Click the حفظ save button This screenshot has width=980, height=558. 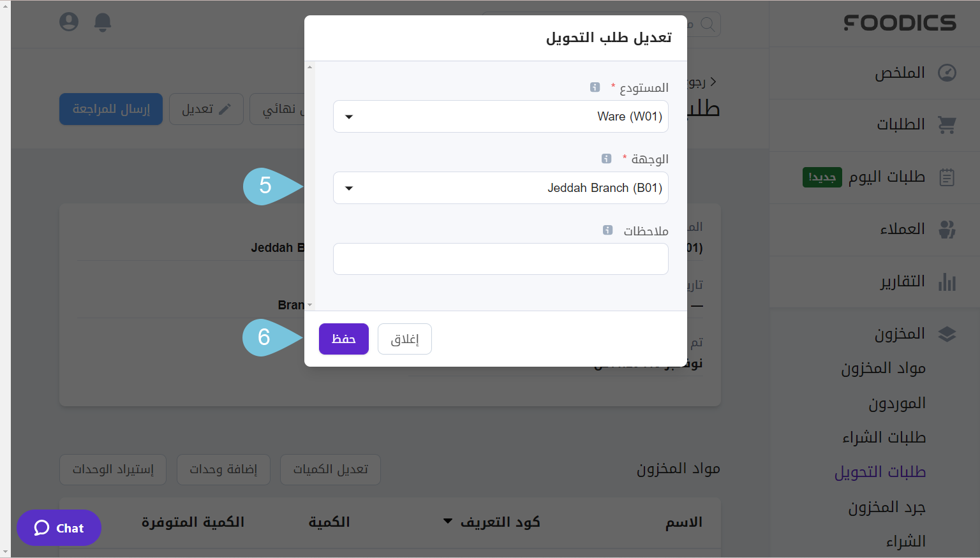pos(344,339)
